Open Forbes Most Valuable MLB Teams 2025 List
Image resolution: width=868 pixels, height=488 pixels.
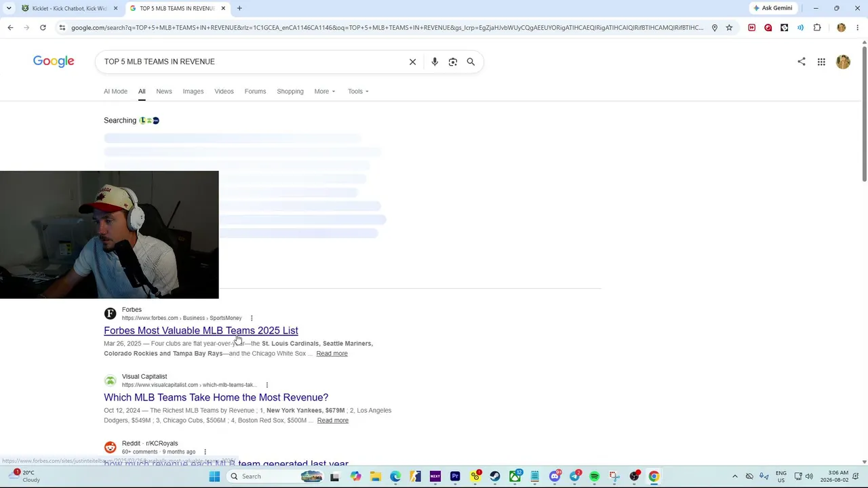(201, 331)
